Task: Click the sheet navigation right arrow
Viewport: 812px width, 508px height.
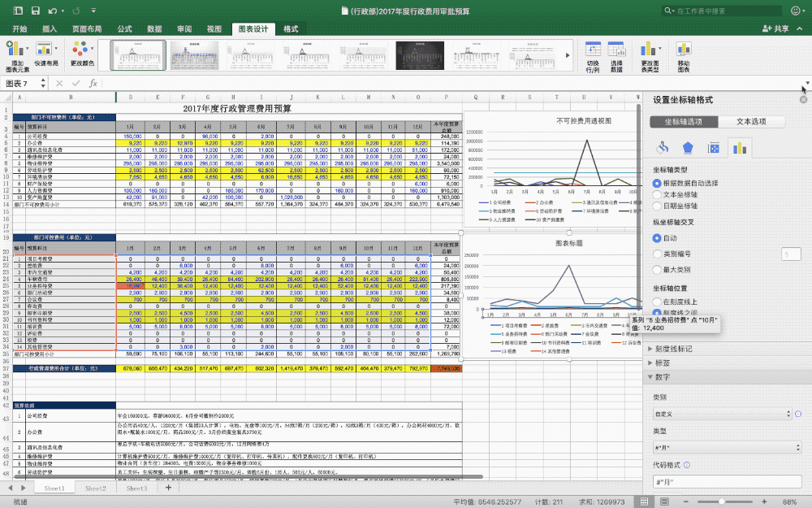Action: click(x=23, y=488)
